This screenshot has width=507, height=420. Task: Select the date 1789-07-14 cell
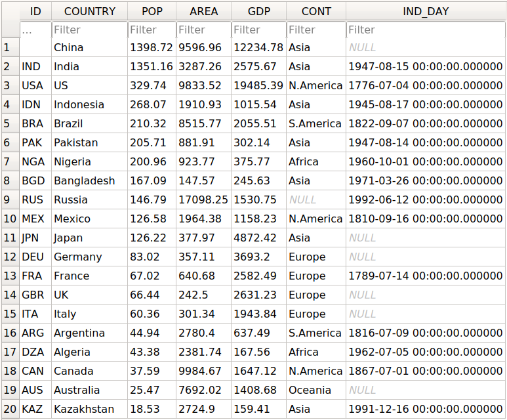(426, 276)
